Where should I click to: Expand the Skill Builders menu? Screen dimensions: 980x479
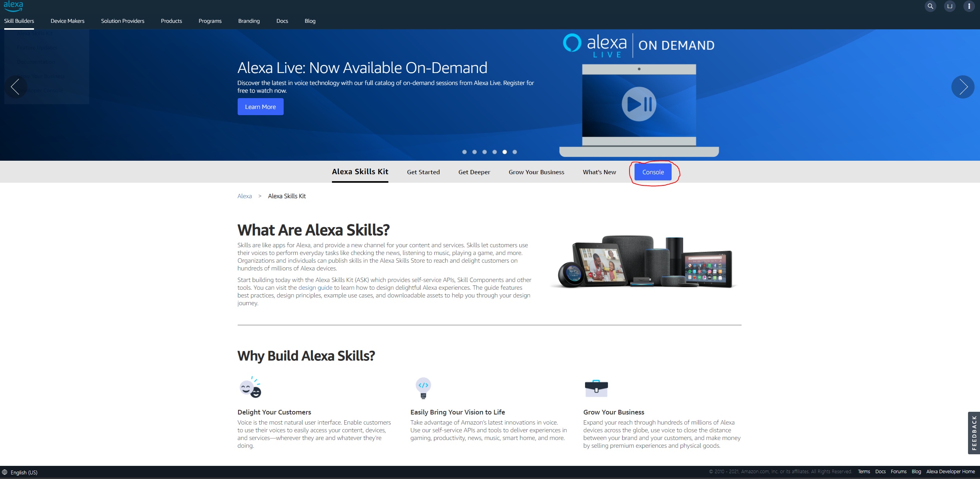click(19, 21)
